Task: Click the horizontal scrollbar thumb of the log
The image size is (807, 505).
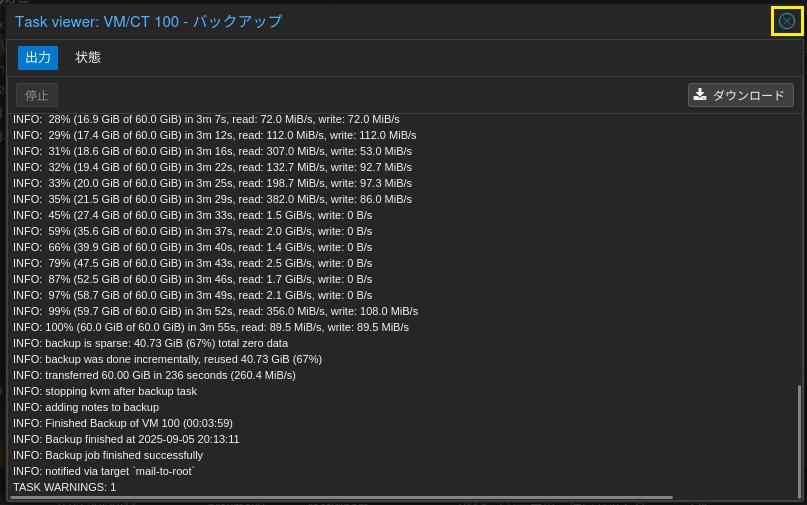Action: pyautogui.click(x=342, y=498)
